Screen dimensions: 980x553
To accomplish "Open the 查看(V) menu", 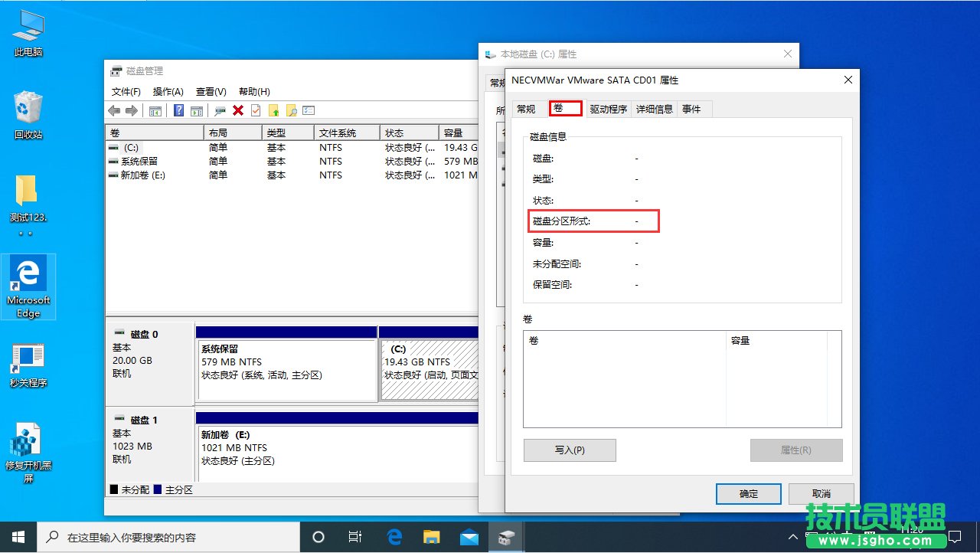I will [x=210, y=91].
